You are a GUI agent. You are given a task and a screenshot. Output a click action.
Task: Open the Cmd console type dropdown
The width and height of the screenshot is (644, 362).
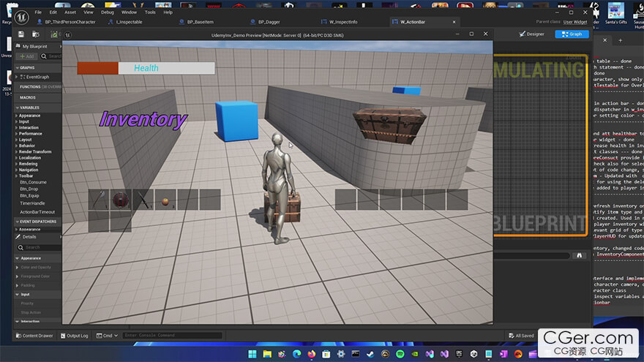click(107, 336)
